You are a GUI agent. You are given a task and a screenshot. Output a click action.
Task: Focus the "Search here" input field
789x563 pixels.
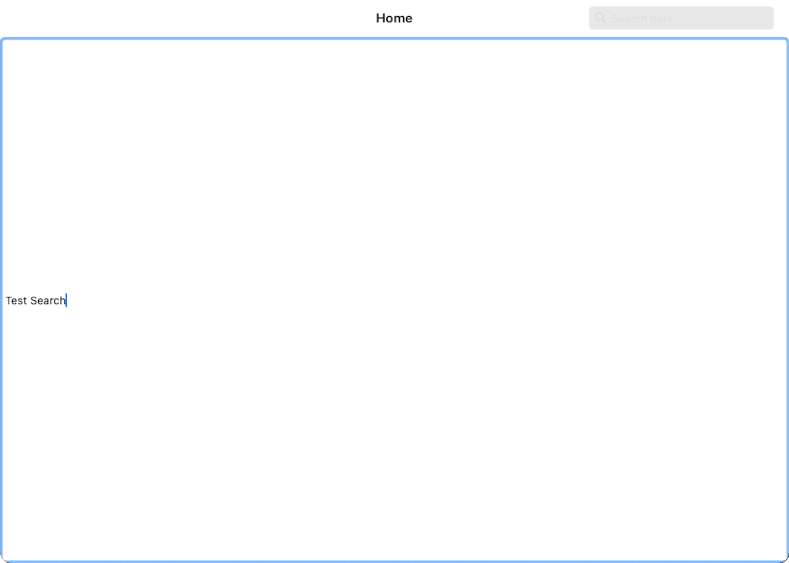[x=681, y=18]
